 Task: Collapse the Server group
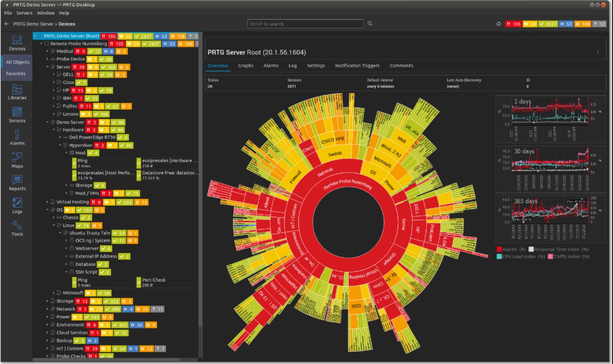(x=48, y=67)
